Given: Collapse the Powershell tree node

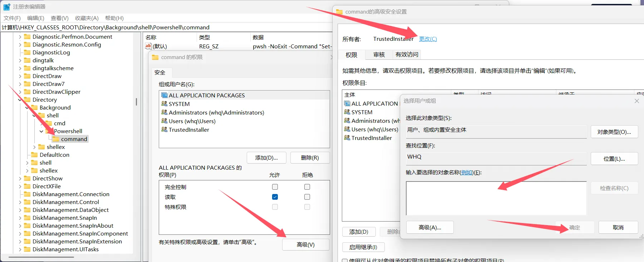Looking at the screenshot, I should tap(41, 131).
